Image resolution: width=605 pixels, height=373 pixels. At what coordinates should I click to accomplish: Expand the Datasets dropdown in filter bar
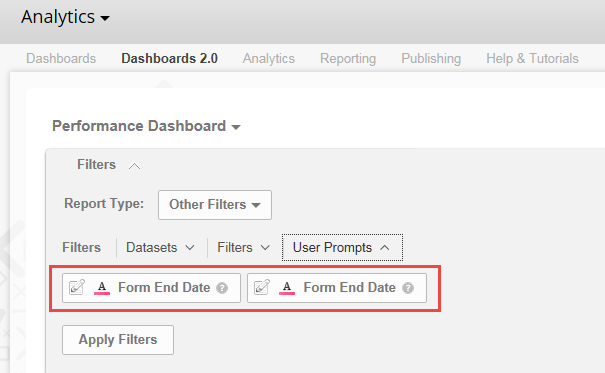(160, 248)
